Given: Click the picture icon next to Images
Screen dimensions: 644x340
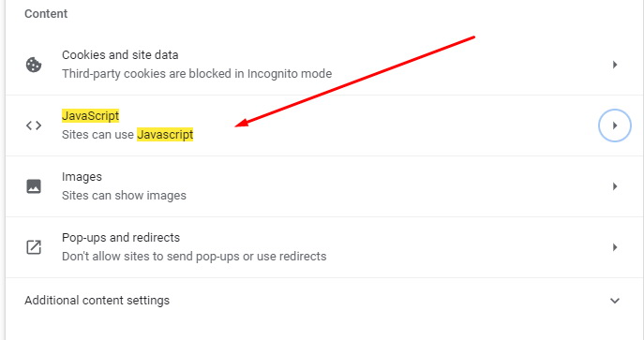Looking at the screenshot, I should coord(34,186).
